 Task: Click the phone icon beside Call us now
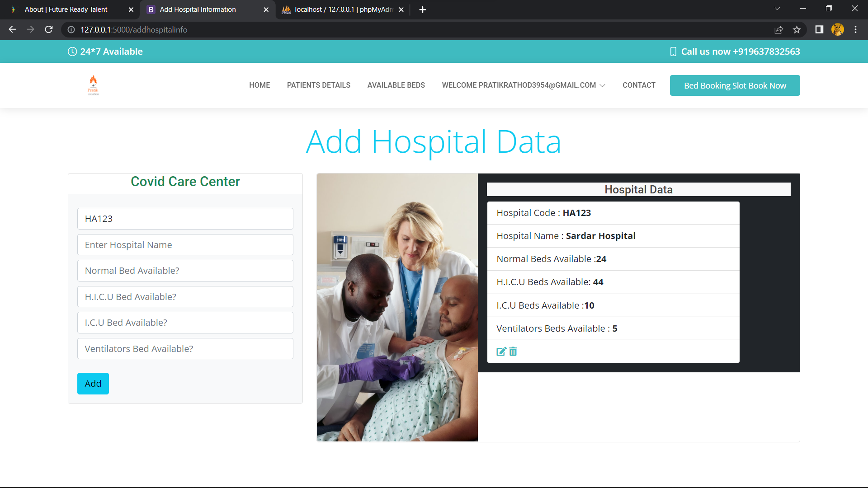click(x=673, y=52)
